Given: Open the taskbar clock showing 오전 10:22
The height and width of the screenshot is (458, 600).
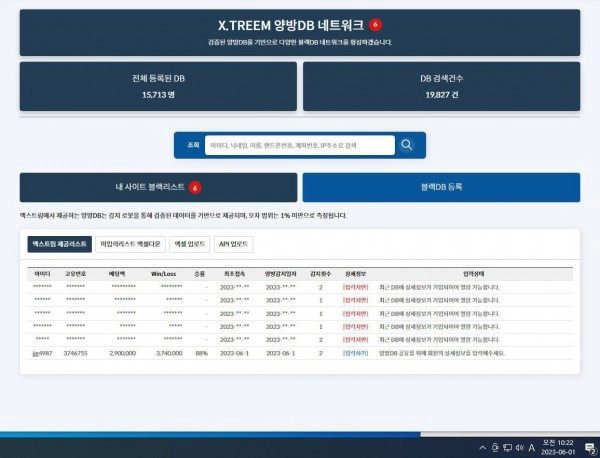Looking at the screenshot, I should tap(558, 447).
